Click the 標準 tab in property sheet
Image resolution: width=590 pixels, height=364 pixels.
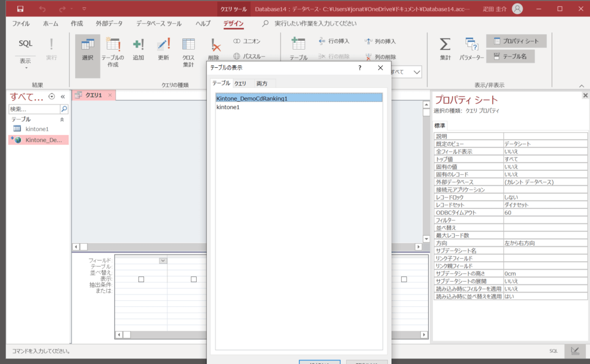coord(440,126)
